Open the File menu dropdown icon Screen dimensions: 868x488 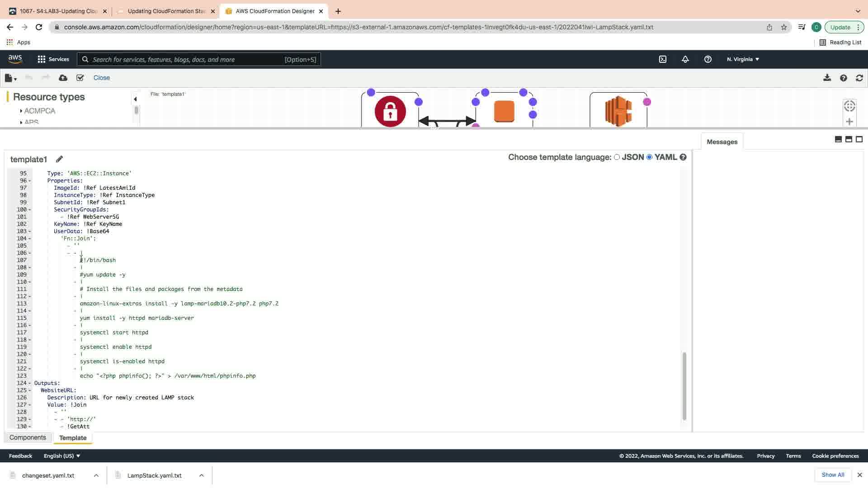click(10, 78)
